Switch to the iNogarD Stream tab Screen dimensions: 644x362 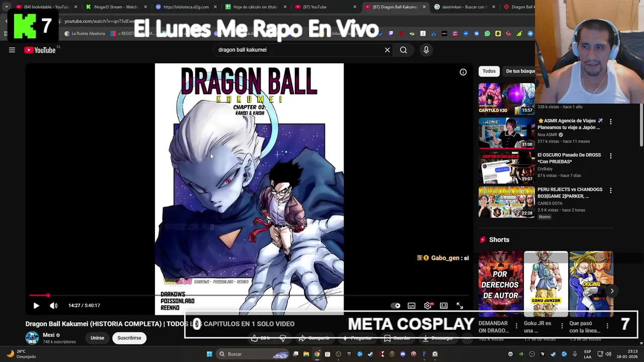116,7
